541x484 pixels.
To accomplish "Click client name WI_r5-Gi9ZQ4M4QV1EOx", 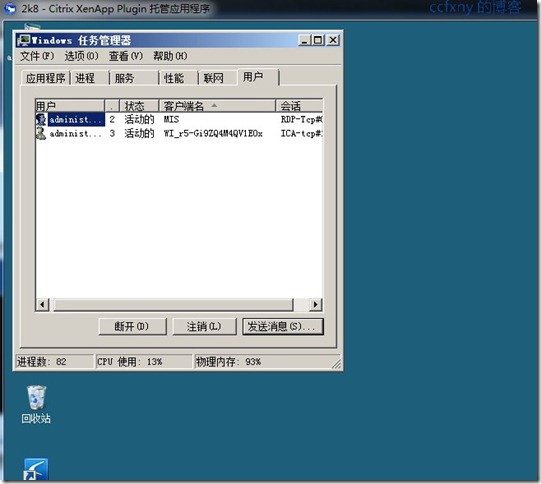I will point(213,133).
